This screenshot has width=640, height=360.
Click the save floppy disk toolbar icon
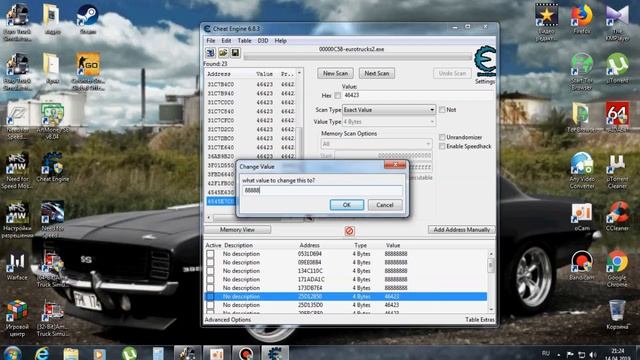pos(235,53)
